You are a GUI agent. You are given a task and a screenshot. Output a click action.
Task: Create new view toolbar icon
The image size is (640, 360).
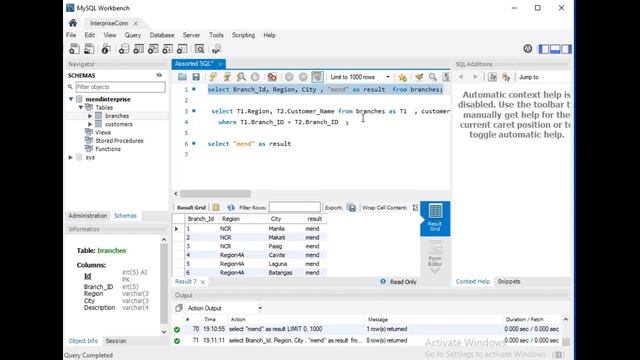click(153, 49)
